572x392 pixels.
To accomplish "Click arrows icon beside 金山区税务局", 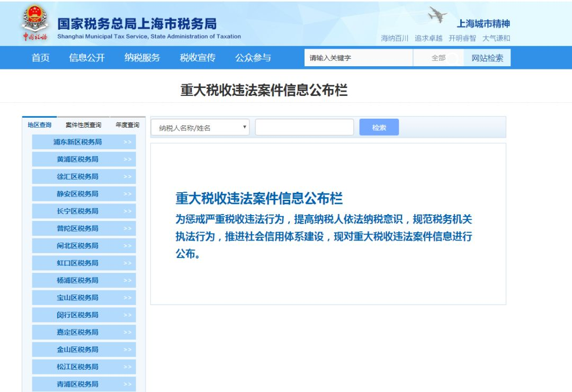I will [127, 350].
